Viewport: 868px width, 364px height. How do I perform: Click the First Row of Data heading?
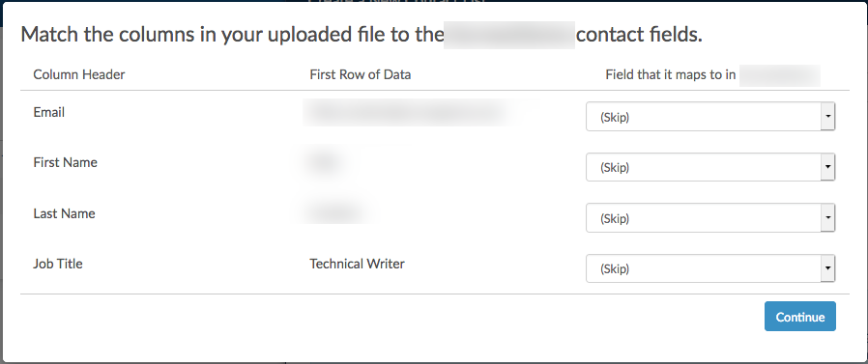[361, 74]
